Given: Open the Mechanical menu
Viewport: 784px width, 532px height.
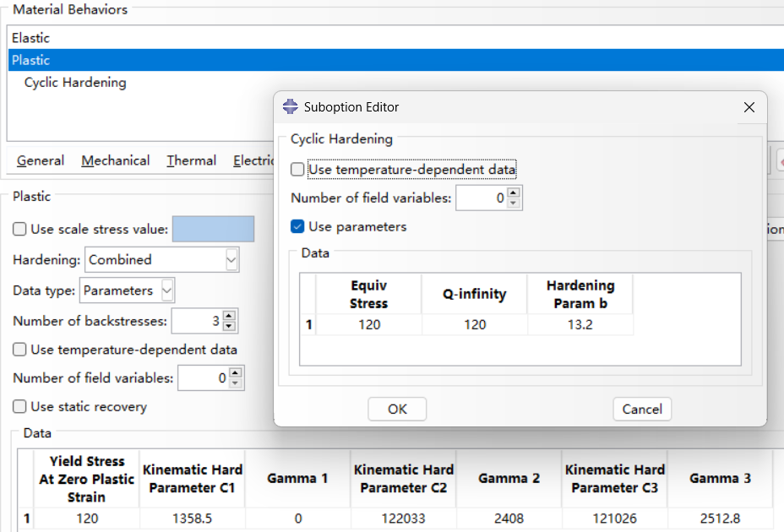Looking at the screenshot, I should click(x=116, y=160).
